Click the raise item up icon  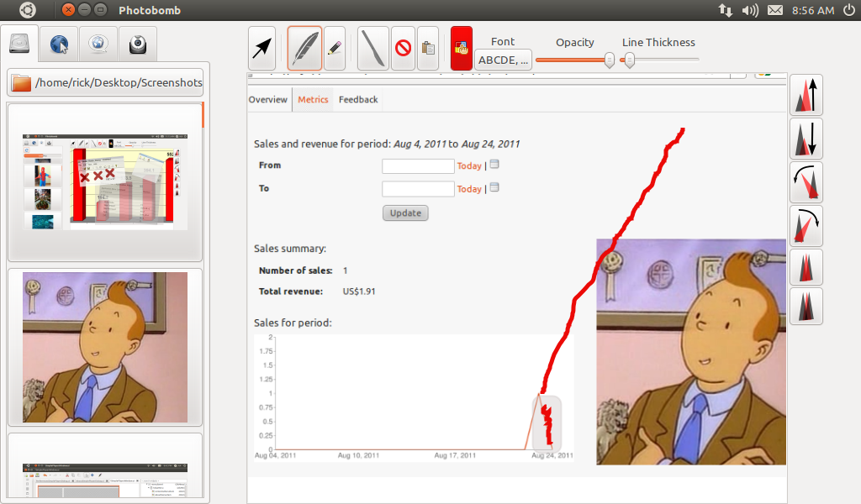point(806,95)
